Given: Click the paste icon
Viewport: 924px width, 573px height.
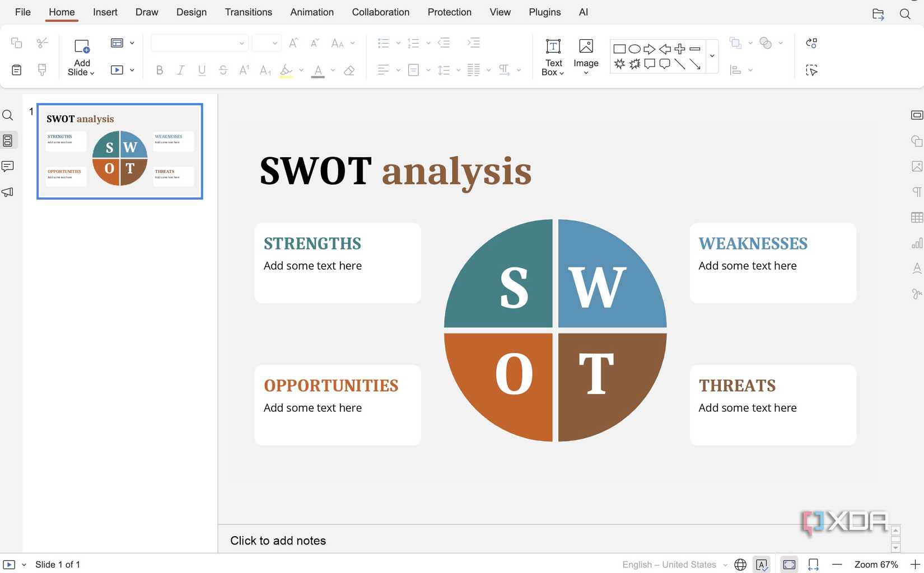Looking at the screenshot, I should 17,70.
